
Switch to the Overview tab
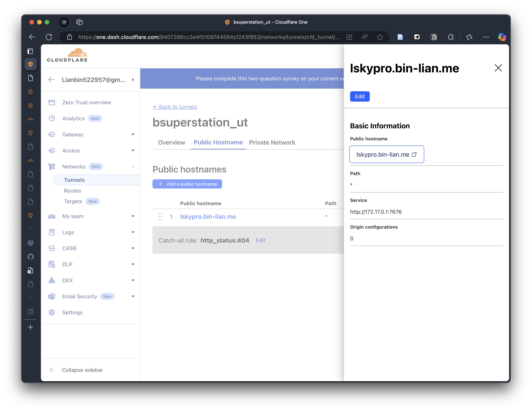tap(171, 142)
